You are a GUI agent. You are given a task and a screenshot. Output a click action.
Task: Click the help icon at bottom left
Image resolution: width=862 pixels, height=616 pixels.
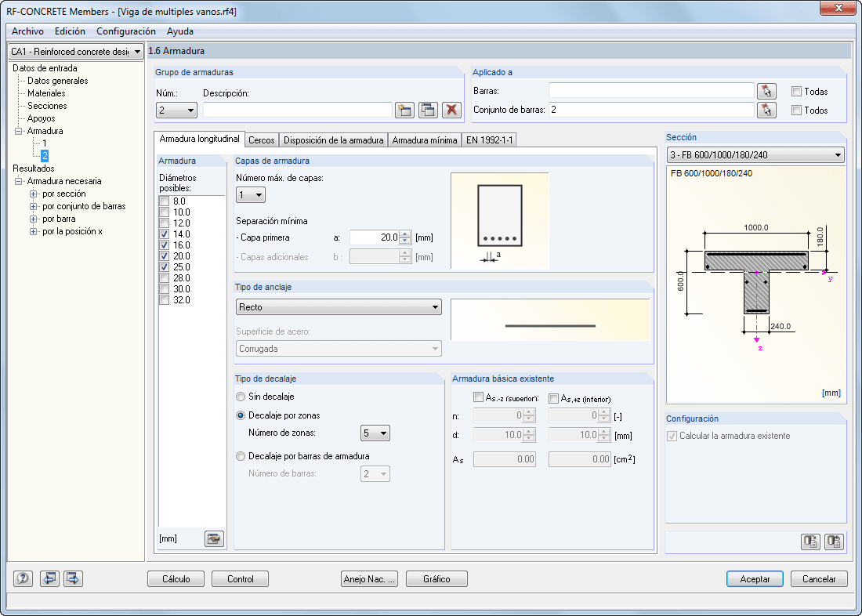click(x=23, y=578)
